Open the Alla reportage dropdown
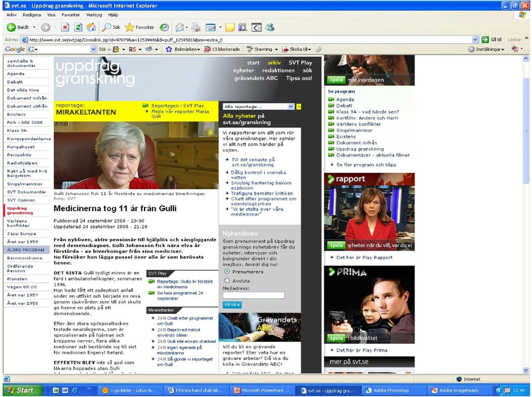This screenshot has height=397, width=532. [259, 106]
